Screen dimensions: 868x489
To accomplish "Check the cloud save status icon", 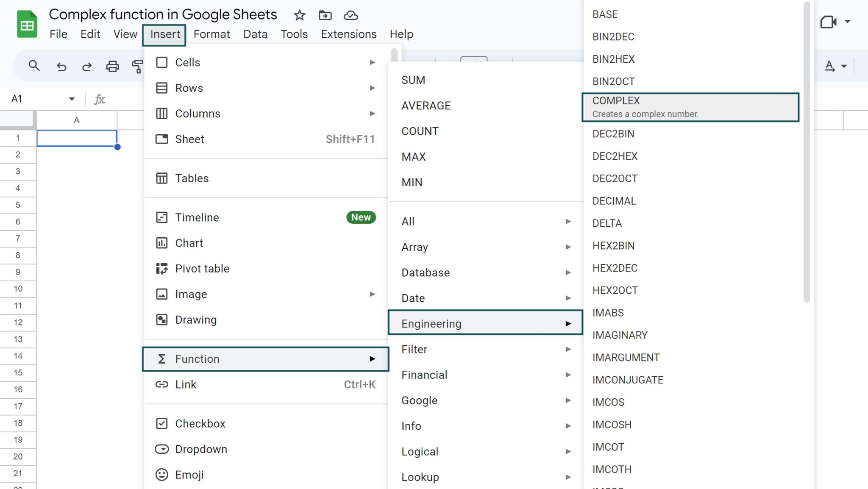I will (351, 15).
